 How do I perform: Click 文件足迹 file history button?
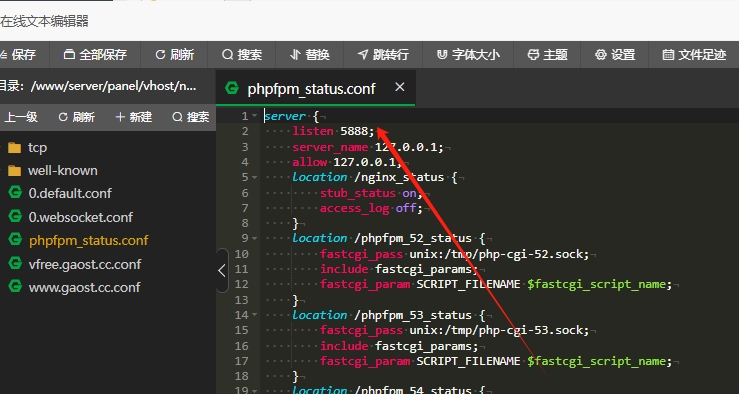(x=694, y=55)
